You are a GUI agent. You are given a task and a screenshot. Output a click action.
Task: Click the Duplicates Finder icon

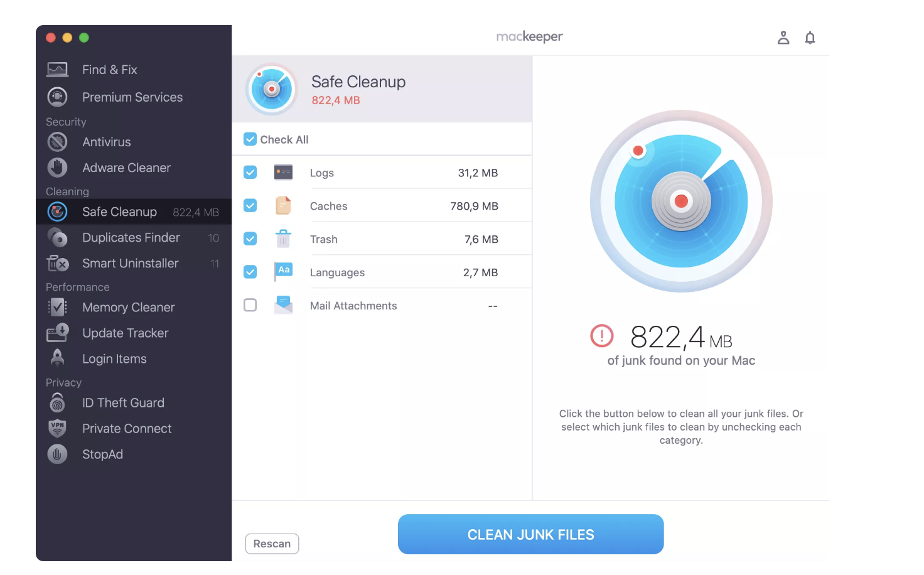pos(57,238)
